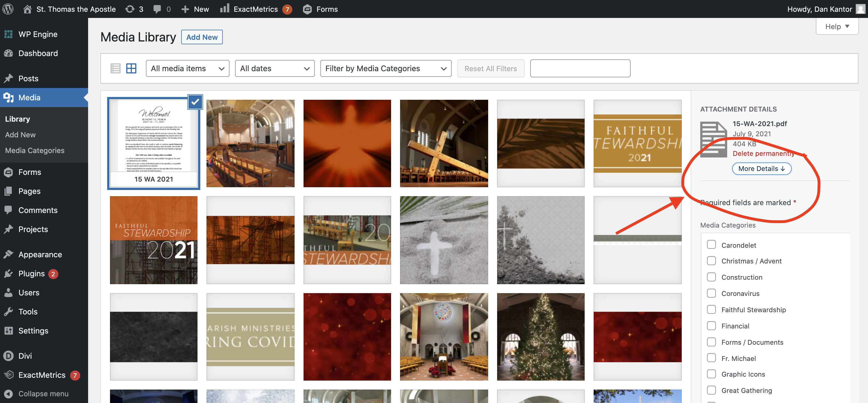Open the Library submenu item
Viewport: 868px width, 403px height.
pos(17,119)
